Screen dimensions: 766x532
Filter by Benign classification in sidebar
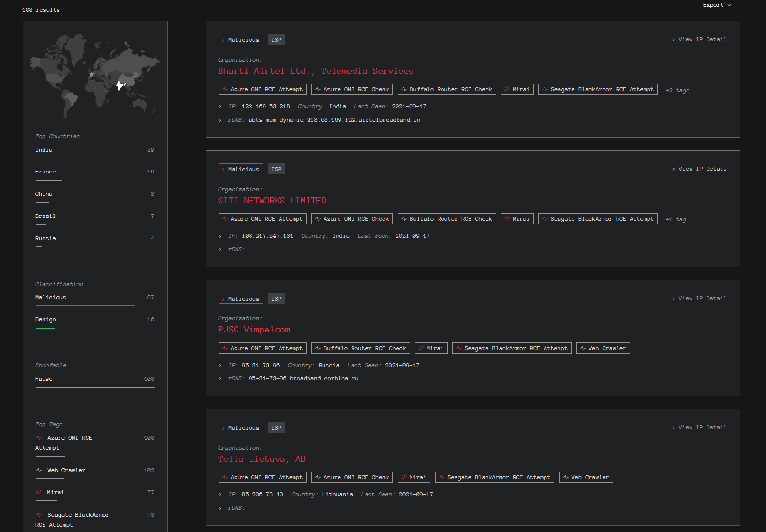tap(95, 322)
